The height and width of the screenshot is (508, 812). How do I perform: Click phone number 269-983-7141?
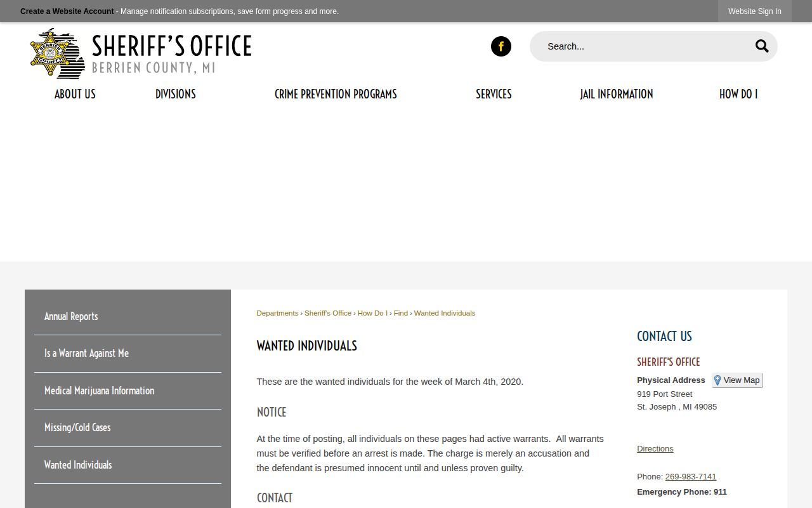tap(691, 476)
